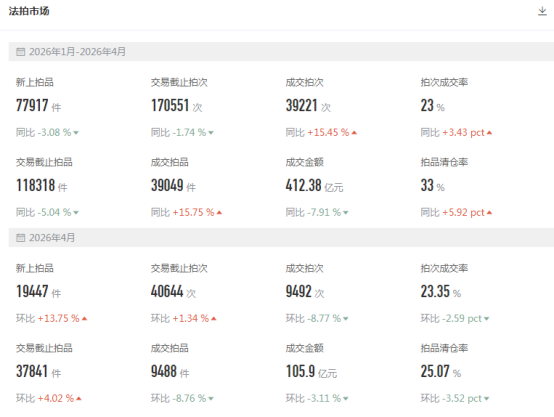Click the 拍次成交率 23.35 % figure
This screenshot has width=554, height=417.
point(441,292)
